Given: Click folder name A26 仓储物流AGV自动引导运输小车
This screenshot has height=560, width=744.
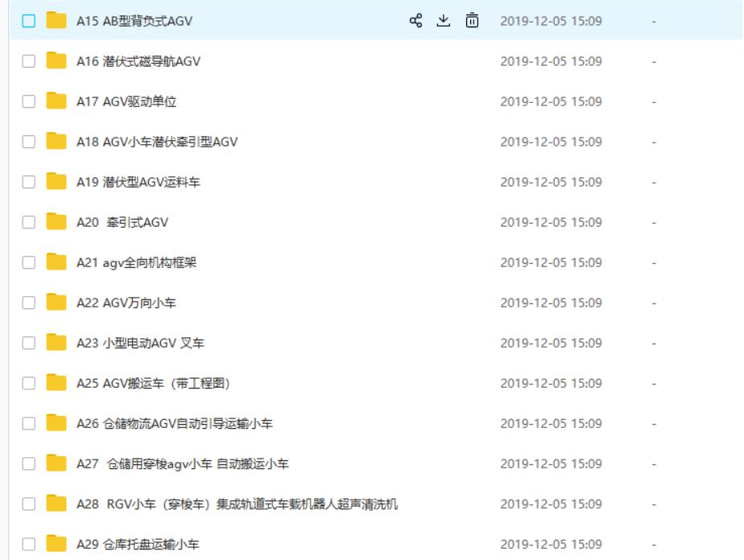Looking at the screenshot, I should 175,423.
